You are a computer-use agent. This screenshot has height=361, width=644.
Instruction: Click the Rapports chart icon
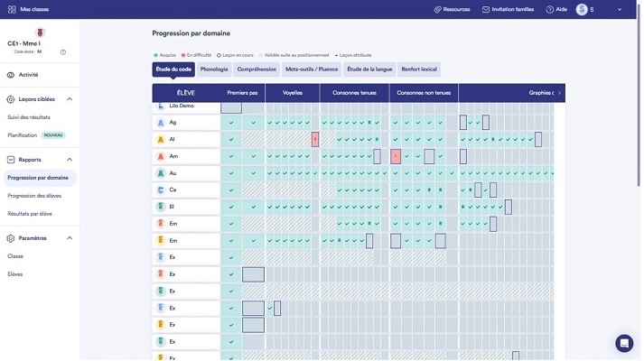tap(11, 160)
